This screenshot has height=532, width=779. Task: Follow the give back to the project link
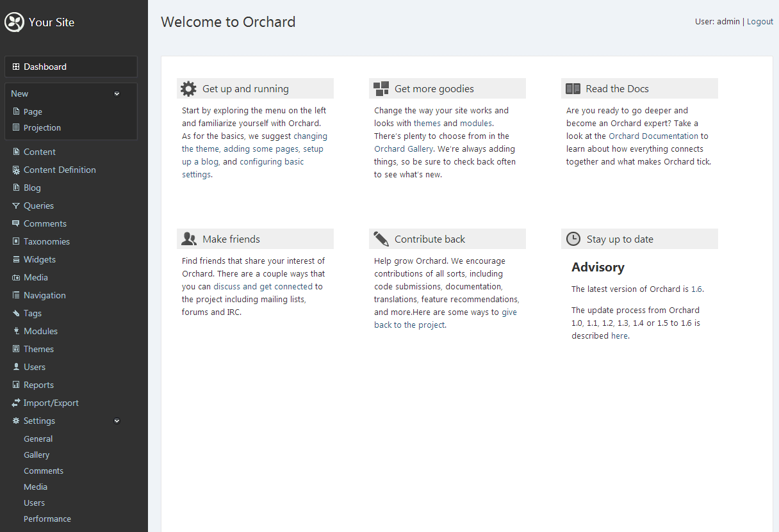(445, 318)
